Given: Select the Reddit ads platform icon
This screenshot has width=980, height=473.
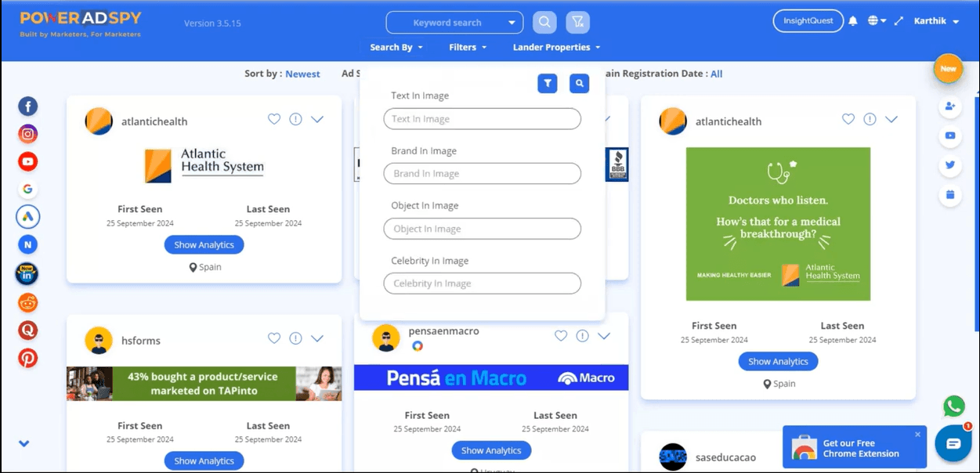Looking at the screenshot, I should [x=28, y=302].
